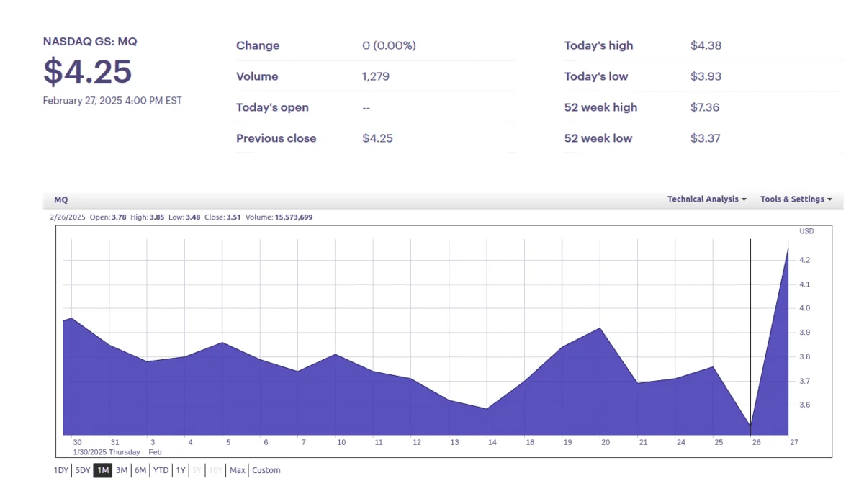Set chart period to 3M
864x504 pixels.
click(122, 471)
